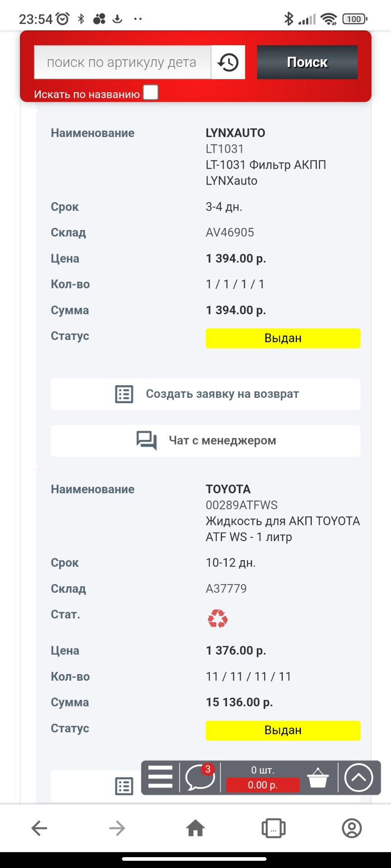This screenshot has width=391, height=868.
Task: Click 'Создать заявку на возврат' for LYNXAUTO
Action: click(205, 394)
